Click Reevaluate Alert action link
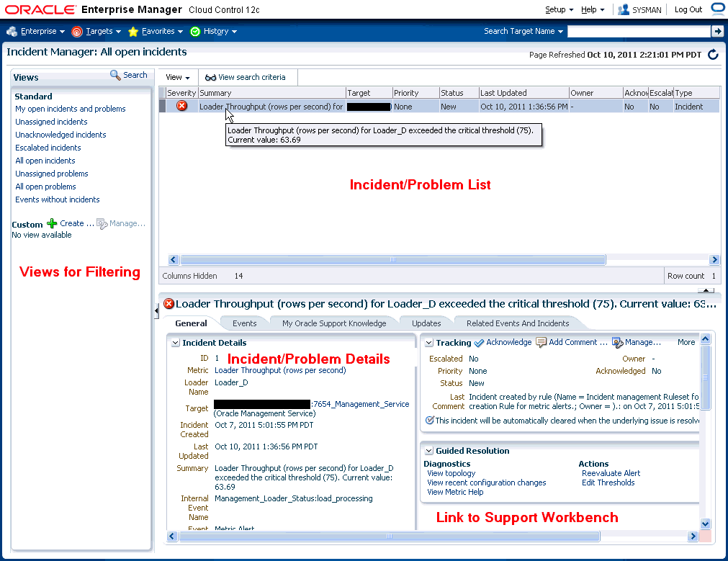728x561 pixels. (611, 473)
